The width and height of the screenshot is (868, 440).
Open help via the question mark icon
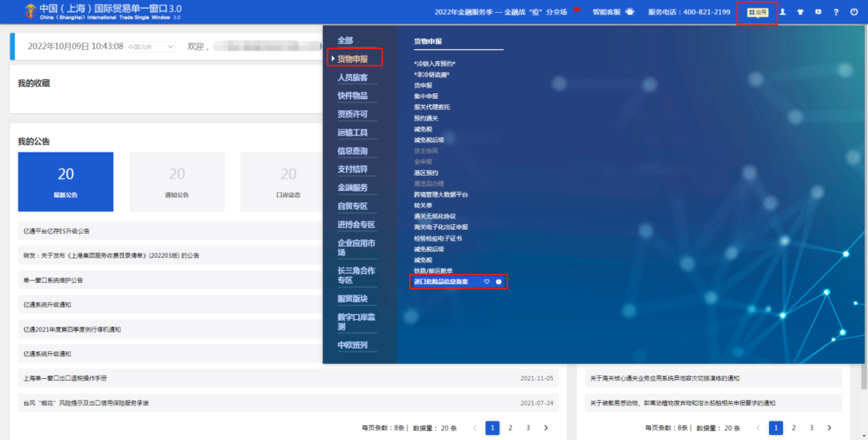(x=836, y=11)
